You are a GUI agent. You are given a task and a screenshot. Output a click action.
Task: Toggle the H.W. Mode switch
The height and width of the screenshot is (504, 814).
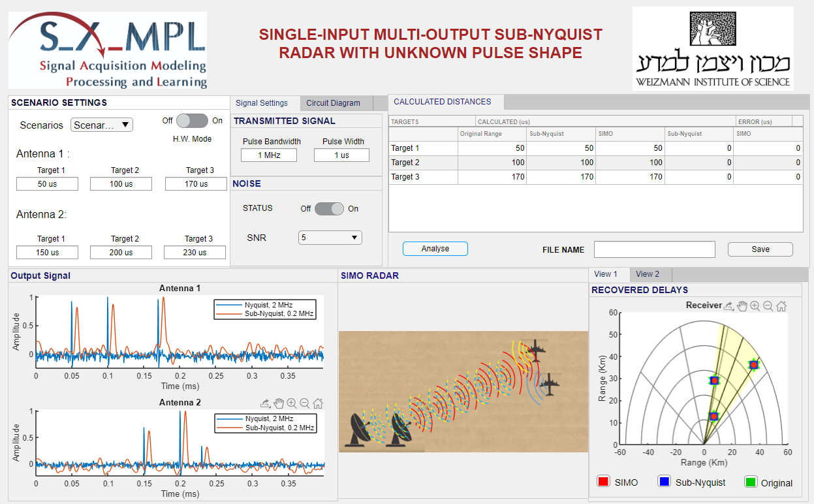coord(192,121)
